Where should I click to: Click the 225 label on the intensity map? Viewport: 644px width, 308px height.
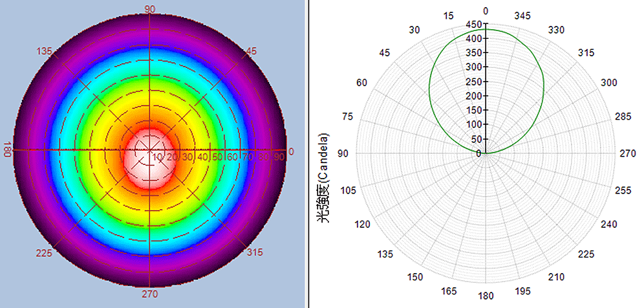click(x=44, y=252)
